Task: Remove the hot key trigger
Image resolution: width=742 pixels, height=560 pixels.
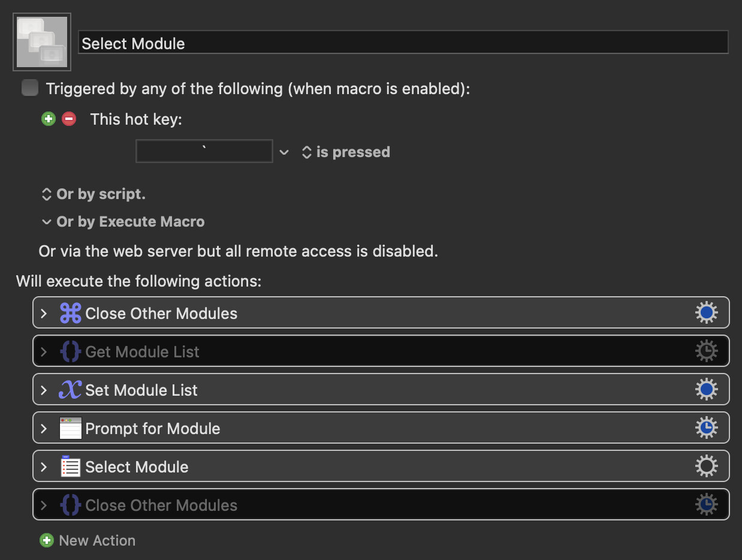Action: click(69, 119)
